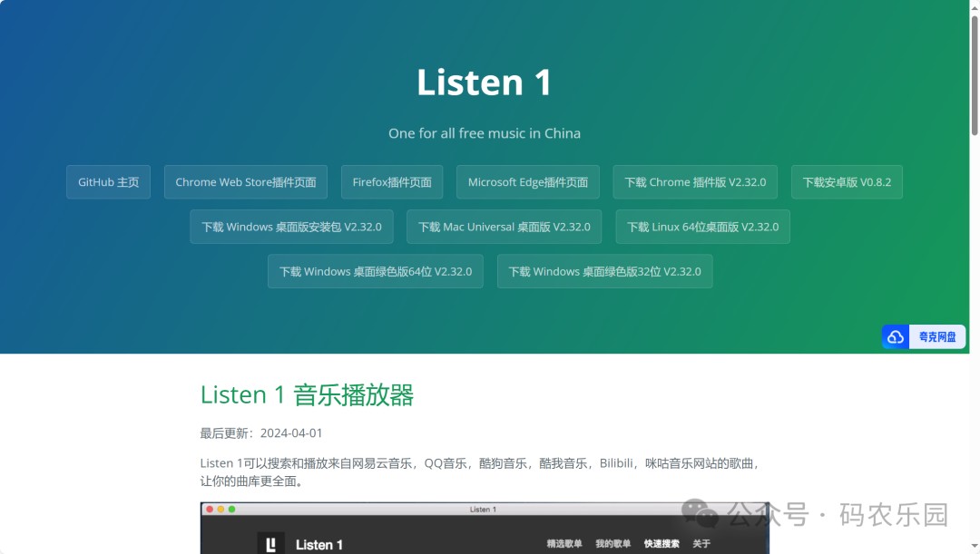
Task: Download Linux 64位桌面版 V2.32.0
Action: click(x=702, y=227)
